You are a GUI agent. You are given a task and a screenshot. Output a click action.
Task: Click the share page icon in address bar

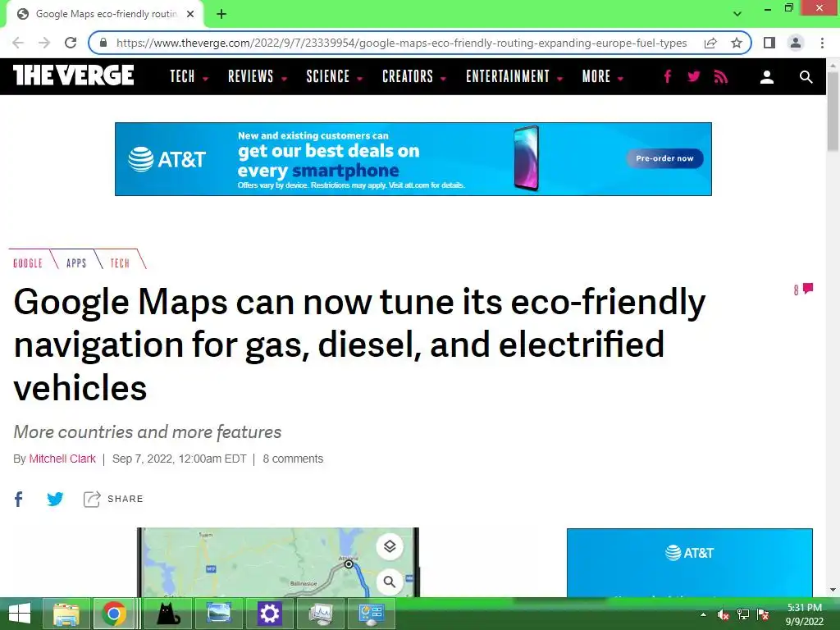(710, 43)
